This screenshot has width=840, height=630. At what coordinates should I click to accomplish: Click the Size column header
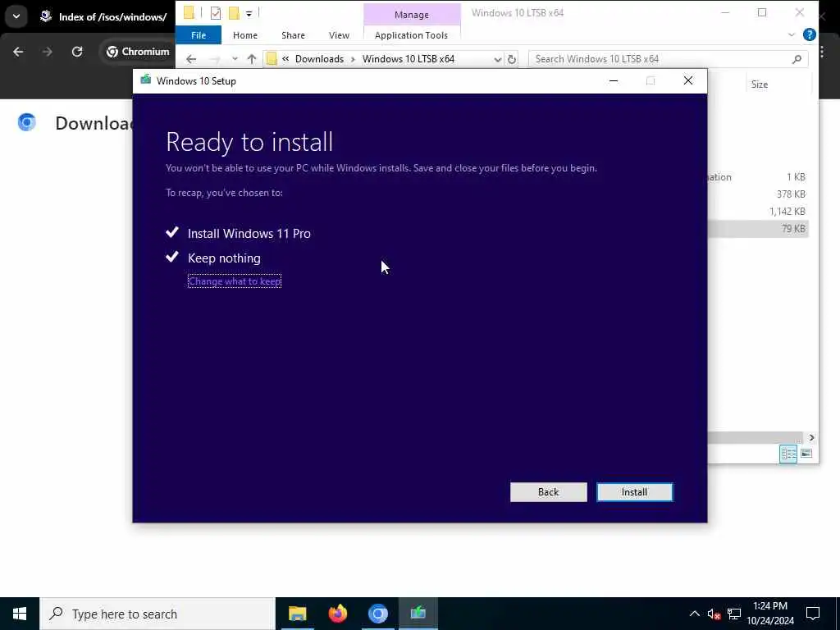click(778, 84)
